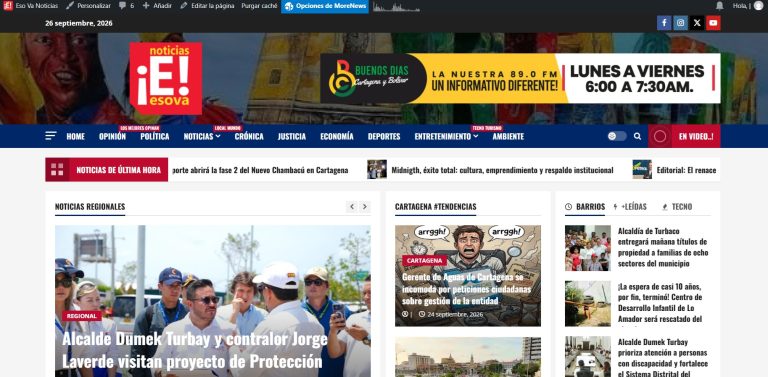The width and height of the screenshot is (768, 377).
Task: Open the CRÓNICA section
Action: click(x=249, y=137)
